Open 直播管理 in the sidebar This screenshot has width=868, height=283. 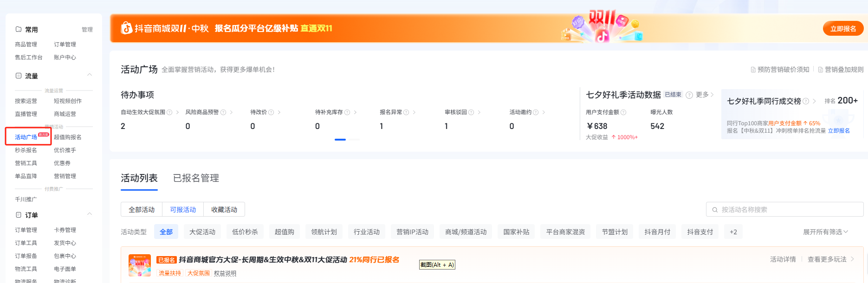click(26, 114)
